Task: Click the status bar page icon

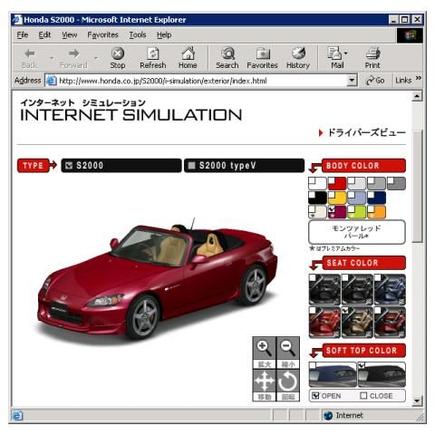Action: pyautogui.click(x=17, y=415)
